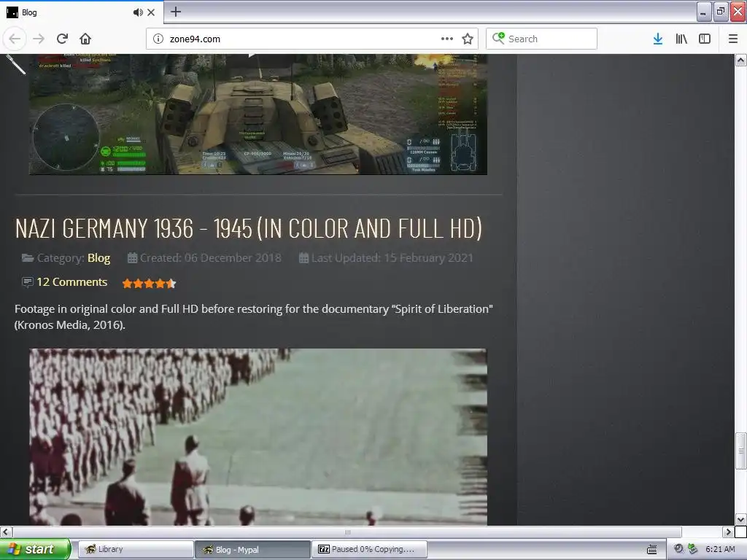747x560 pixels.
Task: Click the Last Updated calendar icon
Action: coord(303,257)
